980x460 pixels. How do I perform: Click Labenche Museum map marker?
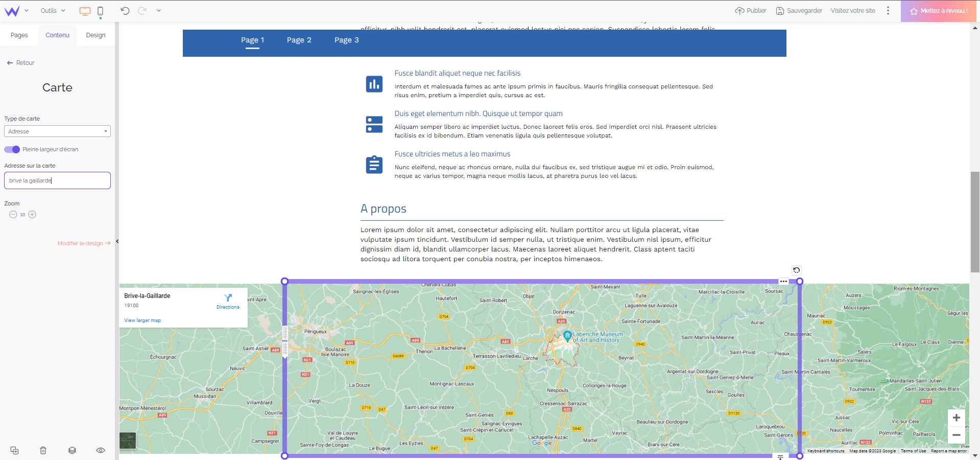click(567, 336)
